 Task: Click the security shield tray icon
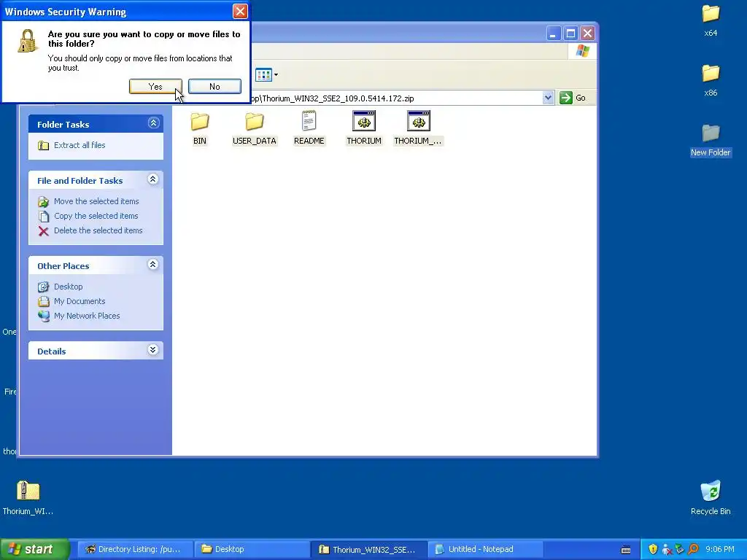[653, 549]
